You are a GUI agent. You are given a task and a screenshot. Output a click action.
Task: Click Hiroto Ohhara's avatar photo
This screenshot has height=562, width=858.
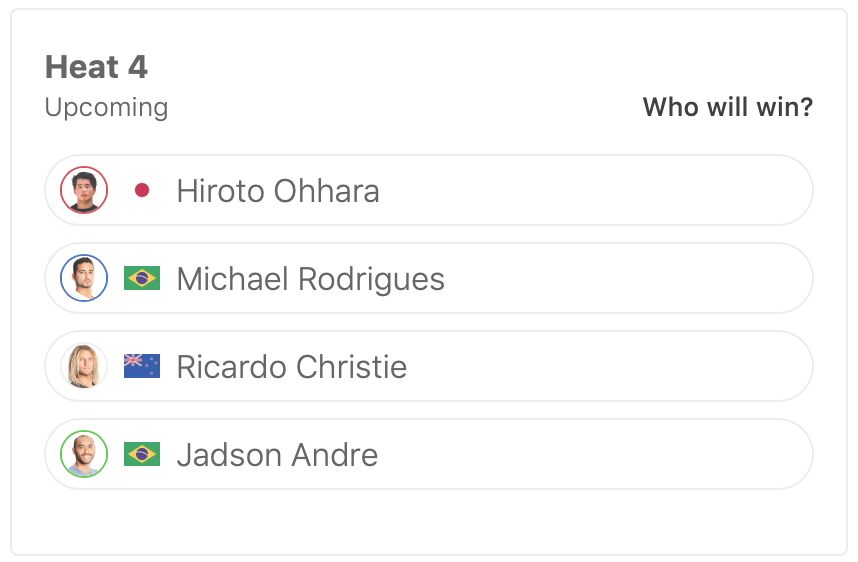84,190
